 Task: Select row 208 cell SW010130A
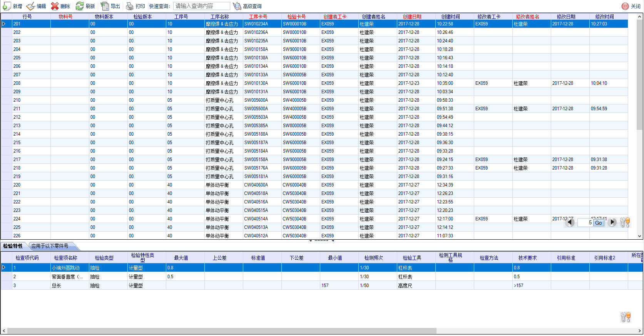pos(262,83)
